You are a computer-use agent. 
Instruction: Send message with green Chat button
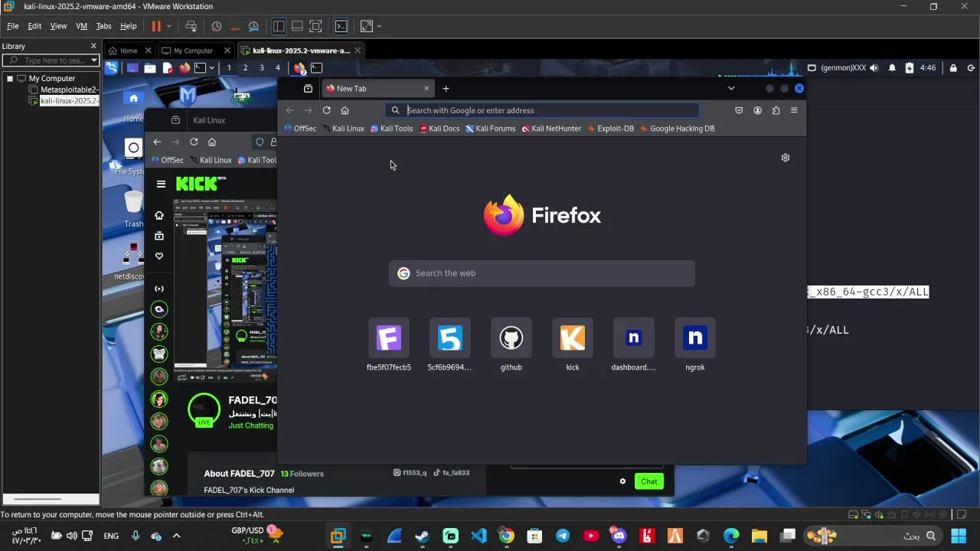(649, 481)
